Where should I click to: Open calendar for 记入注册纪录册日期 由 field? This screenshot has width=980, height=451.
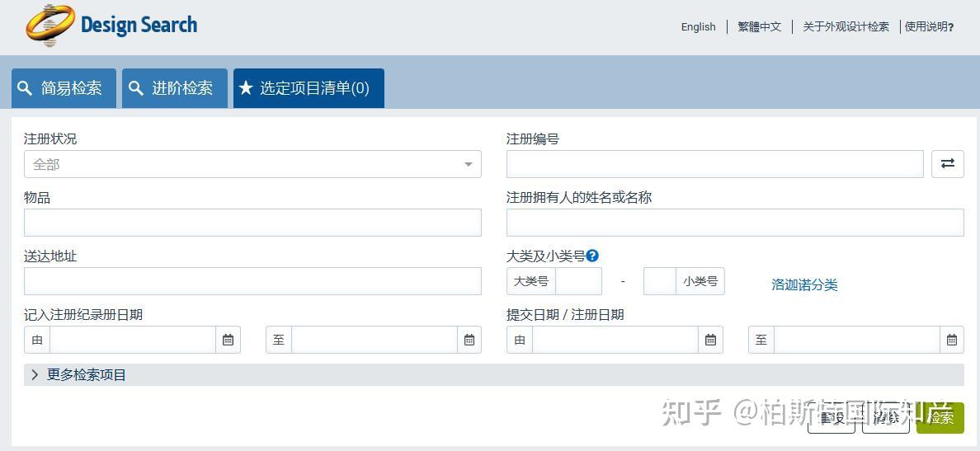coord(229,340)
